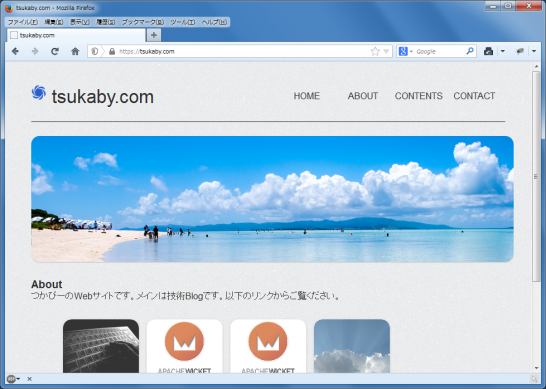546x389 pixels.
Task: Open the Google search engine selector
Action: coord(405,52)
